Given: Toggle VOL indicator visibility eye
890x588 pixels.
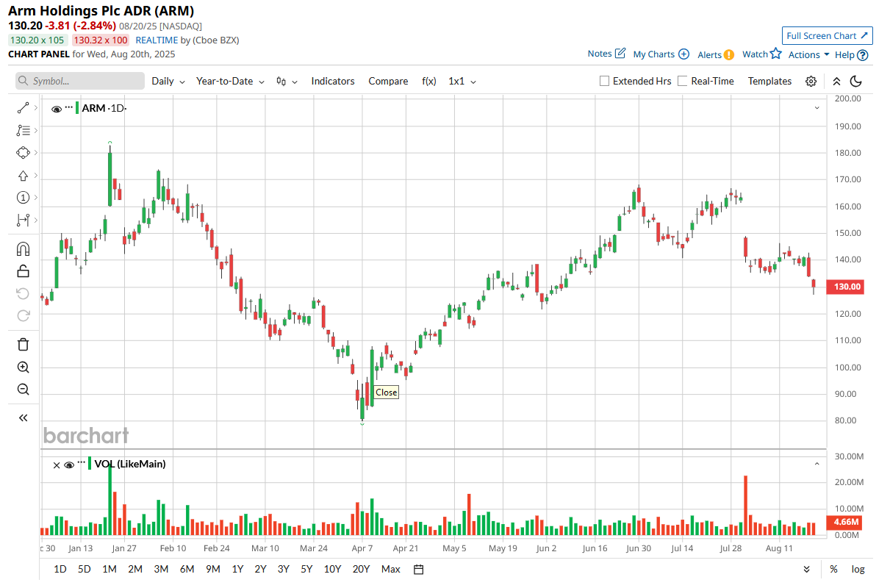Looking at the screenshot, I should 69,465.
